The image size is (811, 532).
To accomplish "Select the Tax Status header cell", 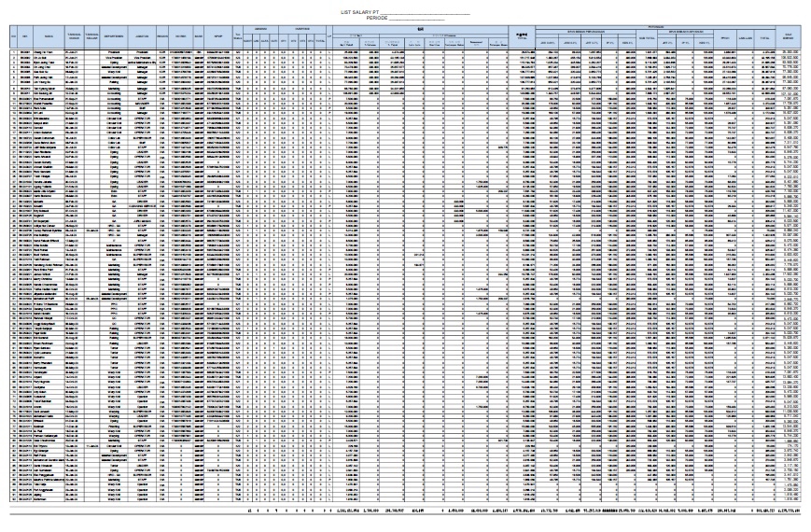I will tap(237, 36).
